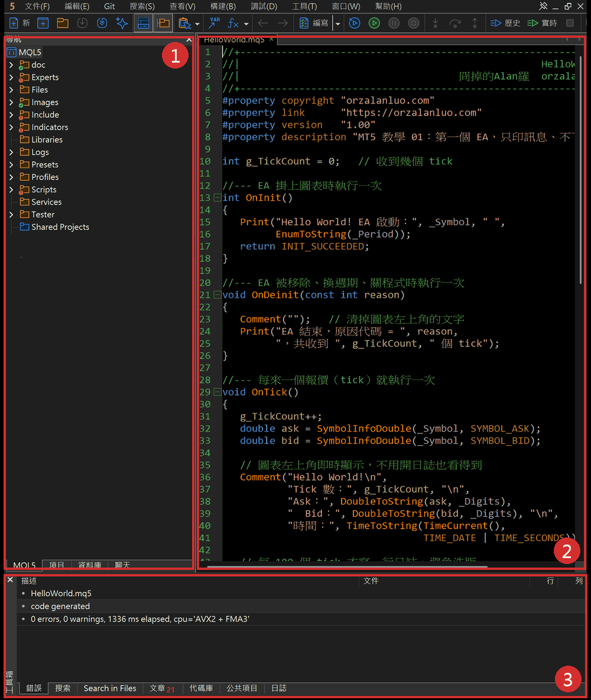Expand the Indicators folder
Screen dimensions: 591x700
click(x=11, y=127)
